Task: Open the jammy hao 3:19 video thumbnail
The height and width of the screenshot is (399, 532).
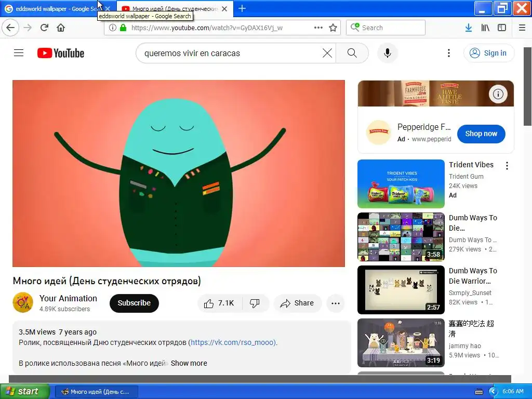Action: click(x=401, y=343)
